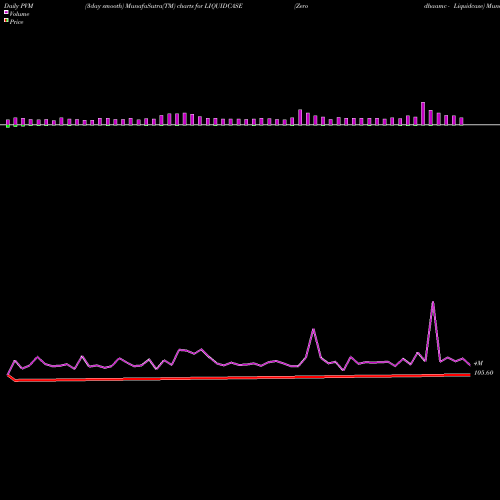The height and width of the screenshot is (500, 500).
Task: Click the red price line
Action: click(x=239, y=377)
